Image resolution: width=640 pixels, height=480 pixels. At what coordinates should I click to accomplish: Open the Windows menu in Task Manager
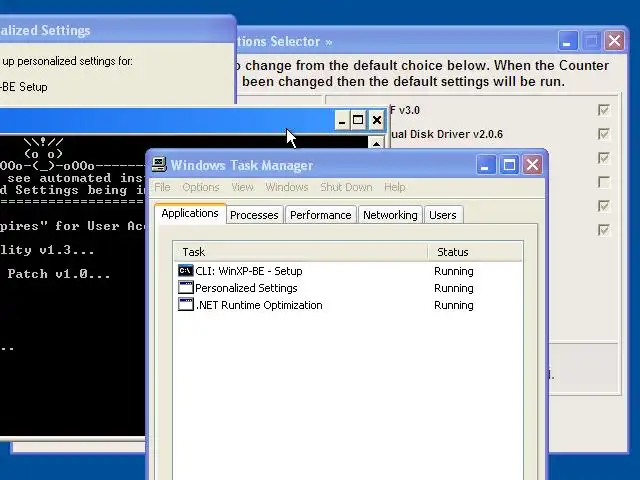point(287,187)
